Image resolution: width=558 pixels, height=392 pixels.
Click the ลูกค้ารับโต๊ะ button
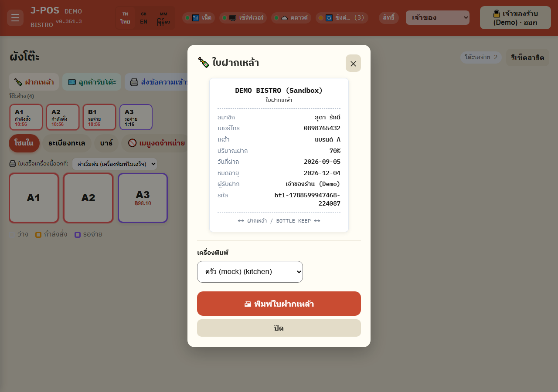point(92,82)
